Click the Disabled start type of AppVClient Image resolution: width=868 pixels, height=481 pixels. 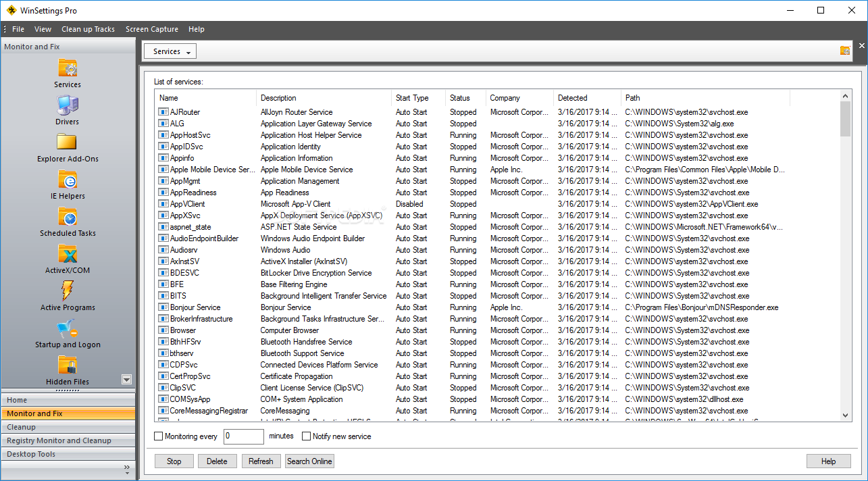[409, 204]
